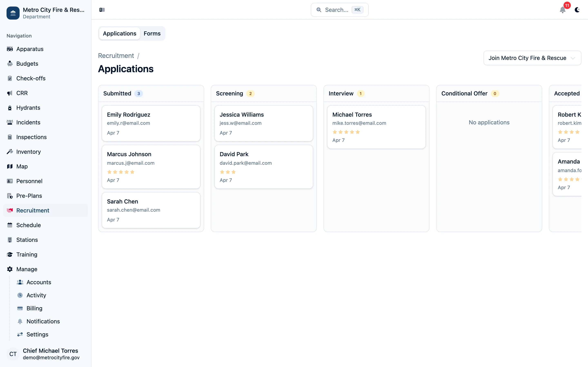The image size is (588, 367).
Task: Open Join Metro City Fire & Rescue dropdown
Action: pos(532,58)
